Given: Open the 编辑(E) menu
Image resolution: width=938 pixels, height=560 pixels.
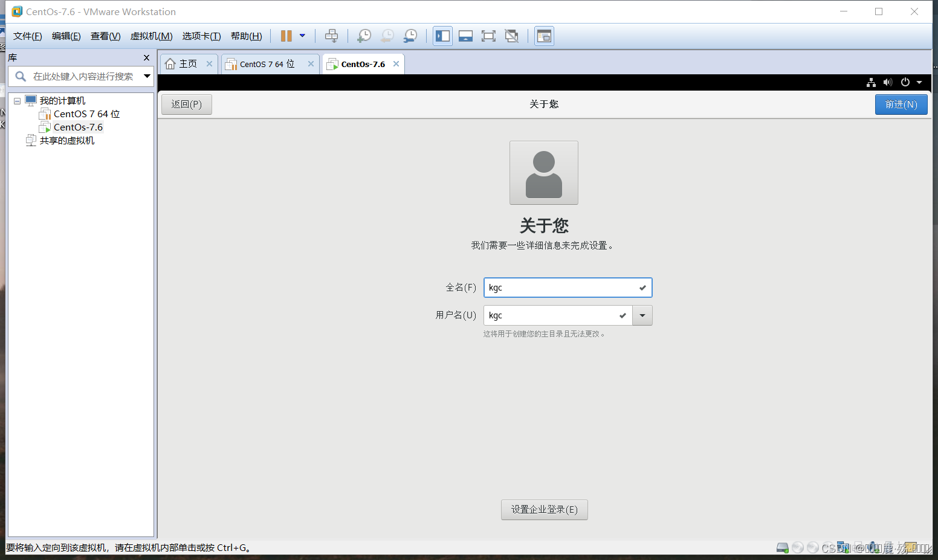Looking at the screenshot, I should coord(66,36).
